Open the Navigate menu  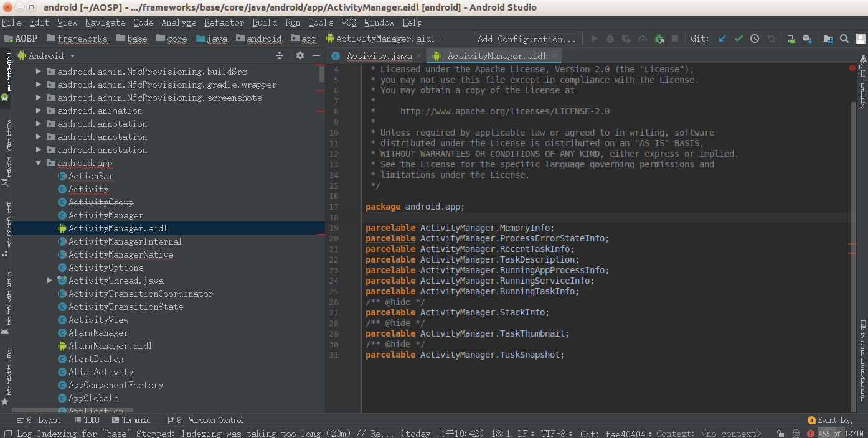(105, 22)
